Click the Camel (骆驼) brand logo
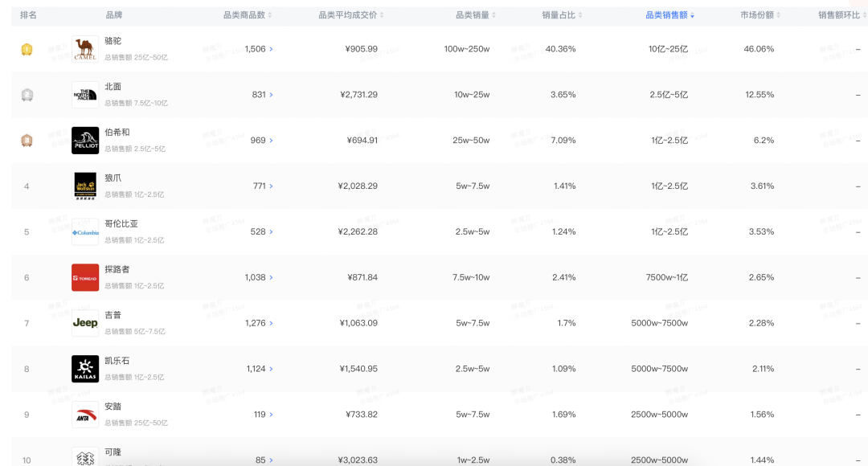The width and height of the screenshot is (868, 466). pyautogui.click(x=85, y=49)
